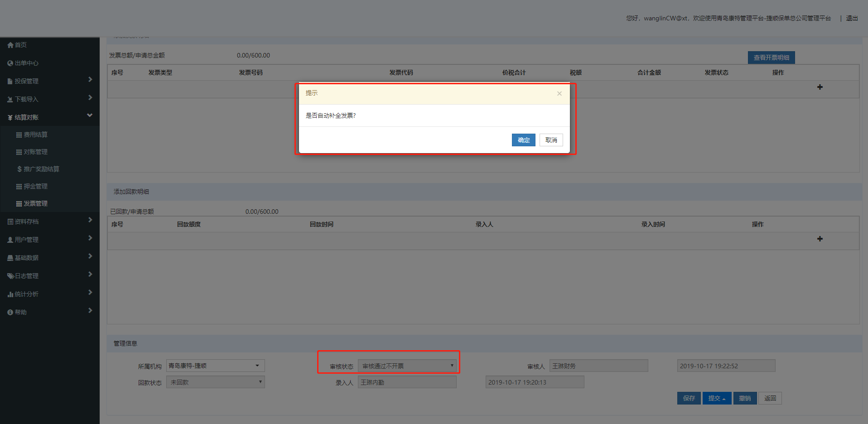
Task: Click the document icon beside 投保管理
Action: coord(10,81)
